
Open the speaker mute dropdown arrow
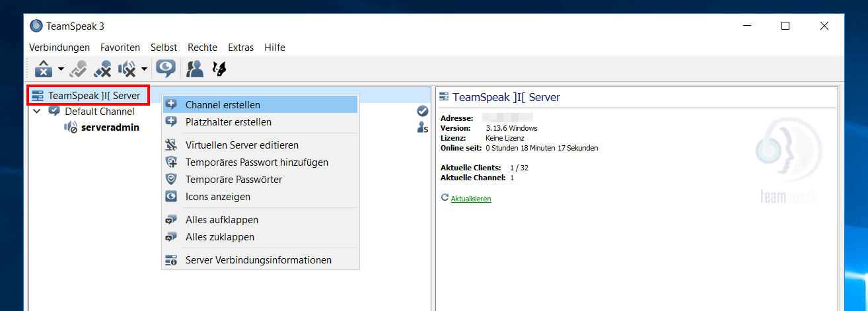[143, 69]
